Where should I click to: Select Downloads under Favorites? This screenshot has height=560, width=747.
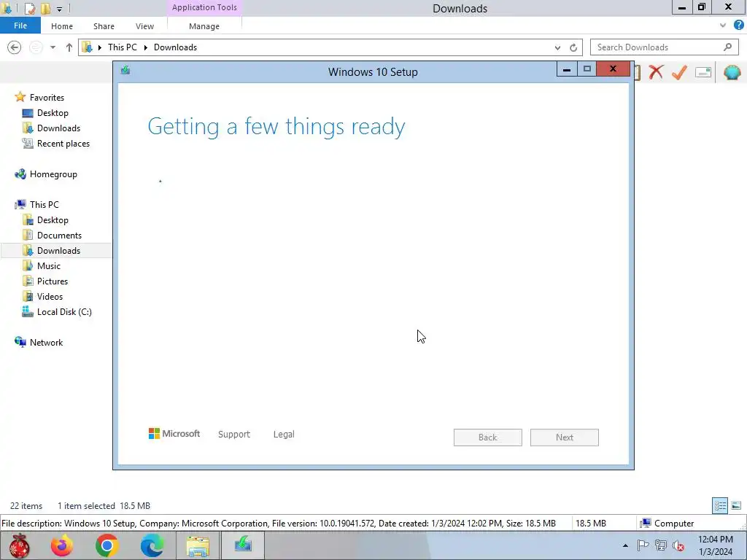click(x=58, y=128)
